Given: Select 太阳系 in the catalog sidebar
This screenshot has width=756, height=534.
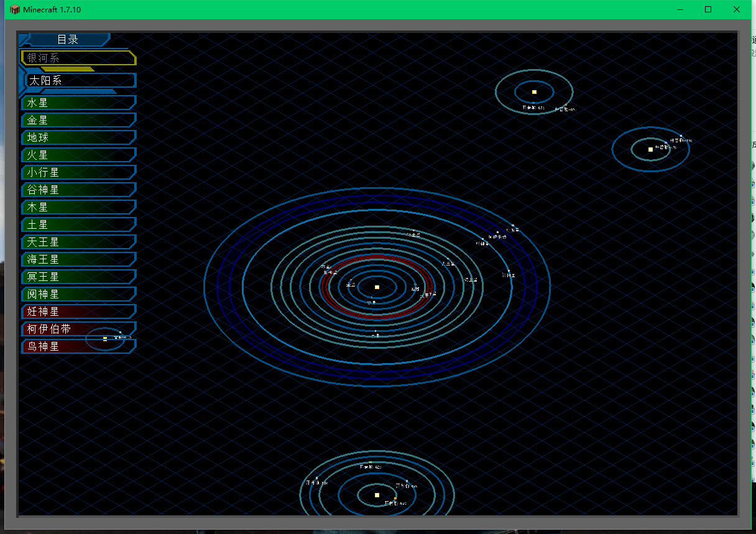Looking at the screenshot, I should [x=80, y=81].
